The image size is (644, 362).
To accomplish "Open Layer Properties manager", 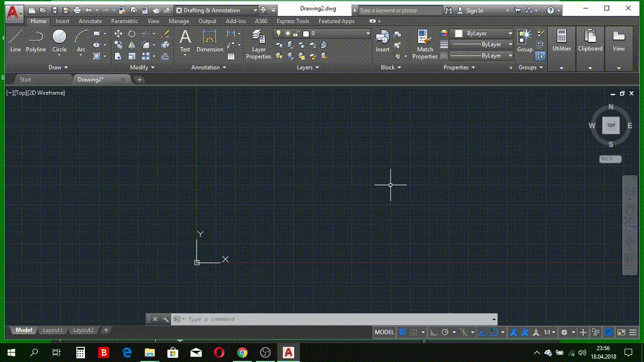I will 258,44.
